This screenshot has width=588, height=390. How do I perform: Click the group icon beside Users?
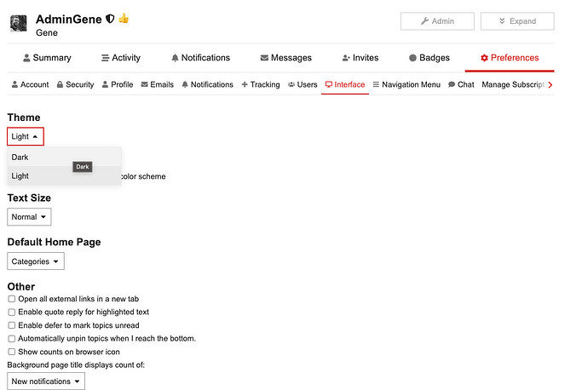point(291,84)
